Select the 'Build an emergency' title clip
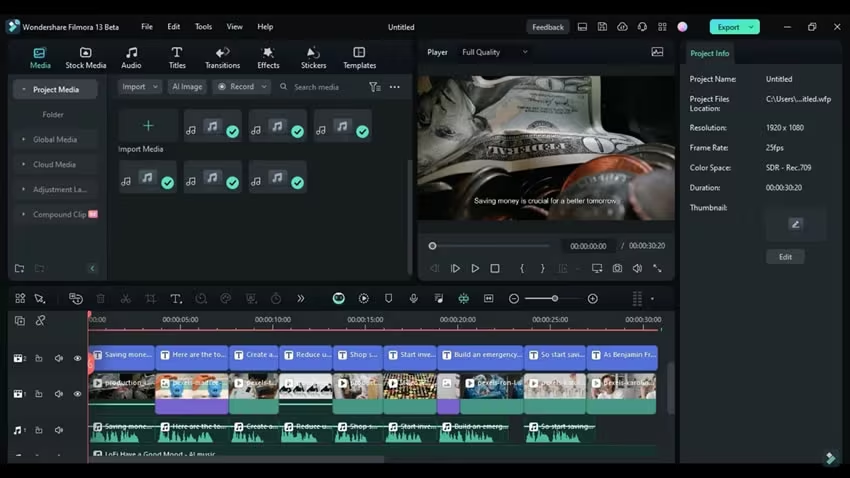Image resolution: width=850 pixels, height=478 pixels. click(x=480, y=357)
